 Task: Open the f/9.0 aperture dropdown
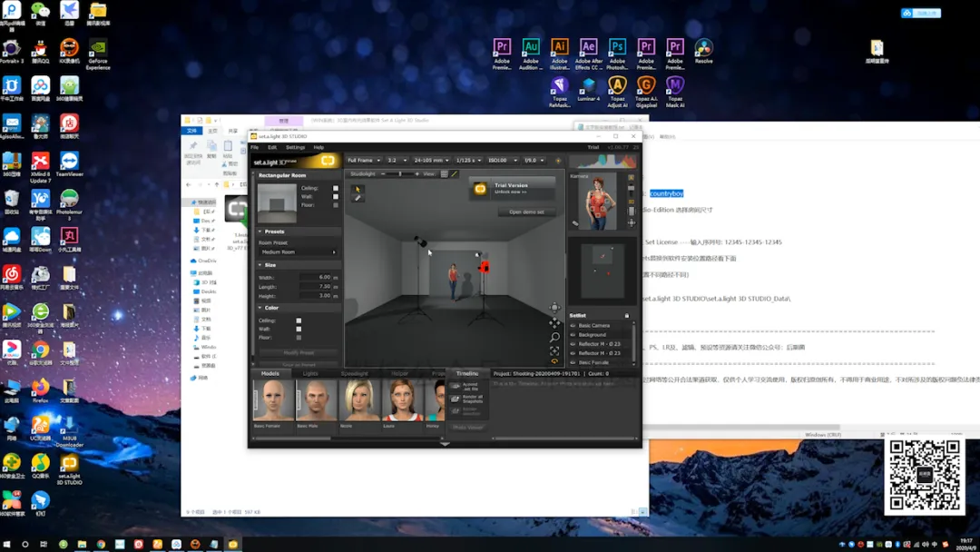[x=534, y=161]
